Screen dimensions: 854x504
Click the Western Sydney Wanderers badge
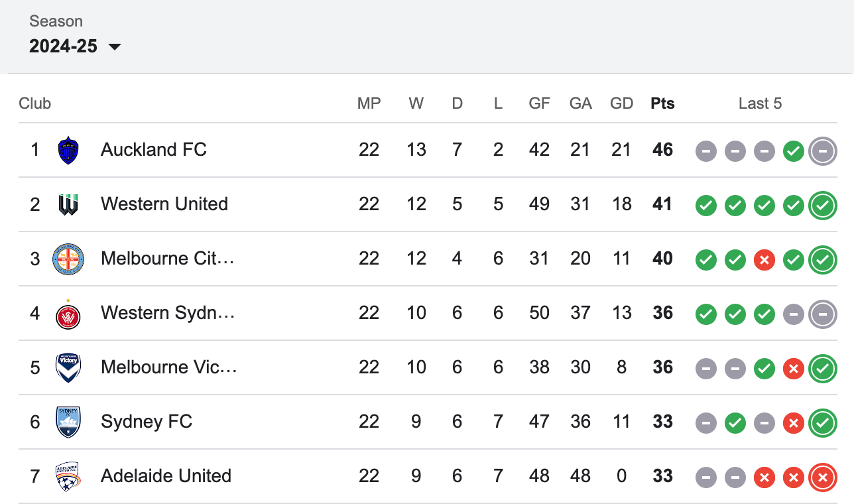point(68,313)
